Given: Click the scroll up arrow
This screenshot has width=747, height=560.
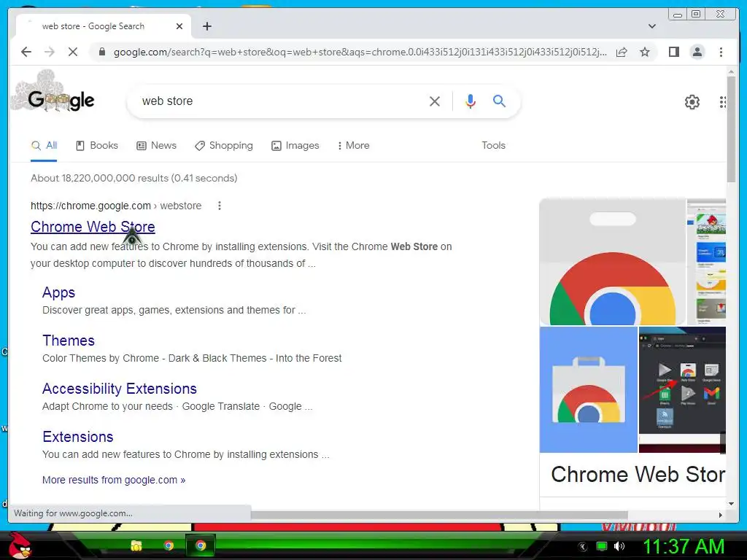Looking at the screenshot, I should click(x=731, y=72).
